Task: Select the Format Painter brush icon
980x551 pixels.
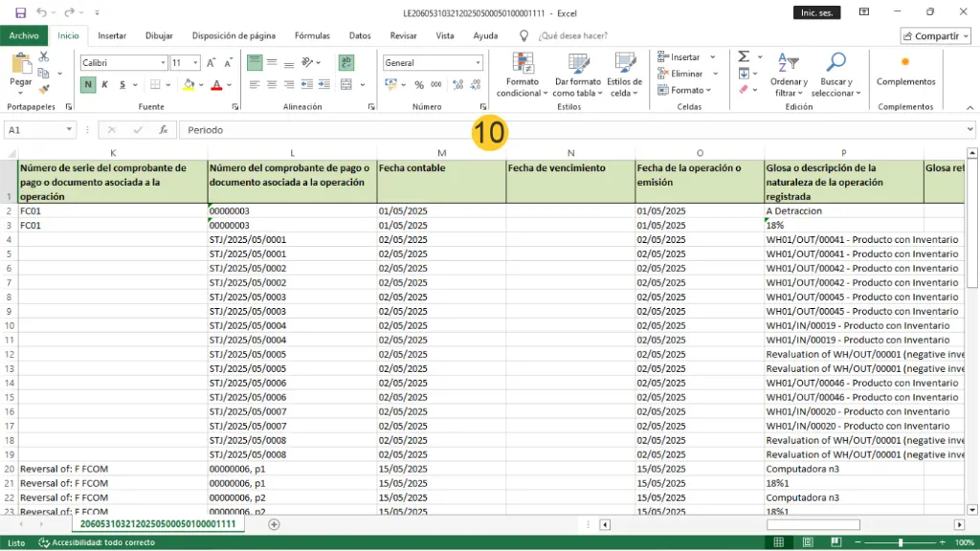Action: point(44,89)
